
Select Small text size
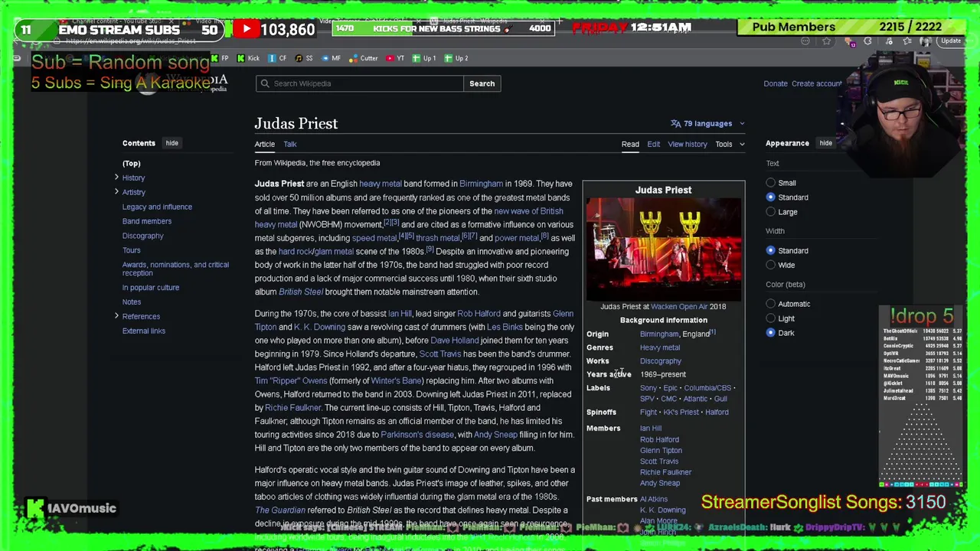coord(771,183)
